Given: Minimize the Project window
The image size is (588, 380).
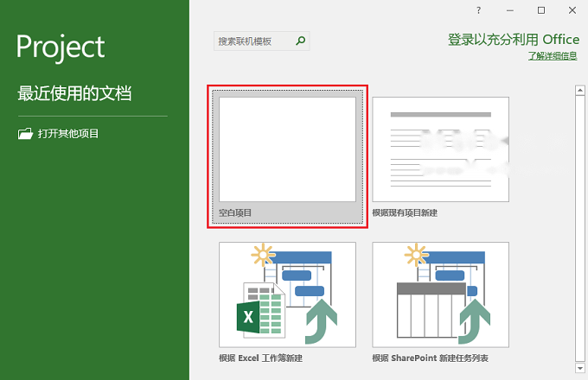Looking at the screenshot, I should pos(509,10).
